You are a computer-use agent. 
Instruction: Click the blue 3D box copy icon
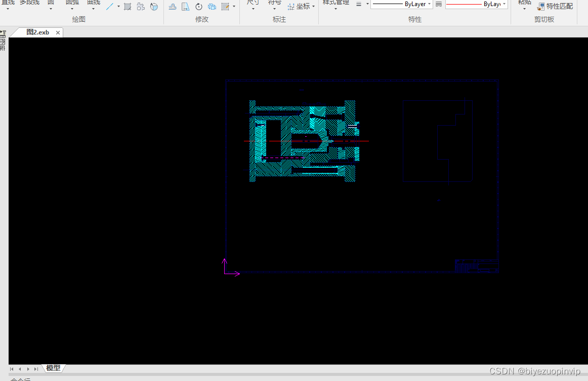click(212, 7)
